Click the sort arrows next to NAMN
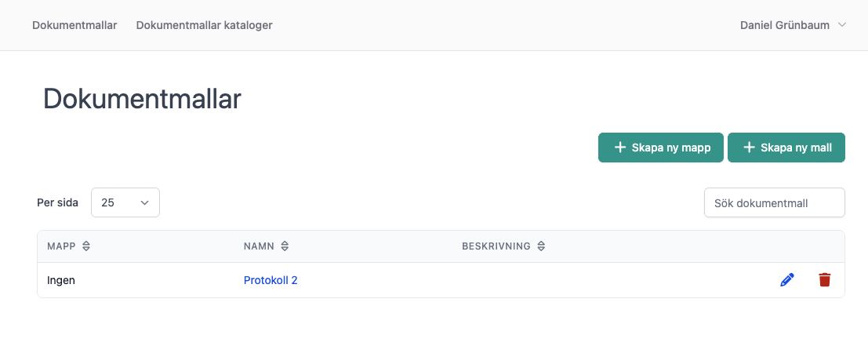The width and height of the screenshot is (868, 350). click(284, 246)
